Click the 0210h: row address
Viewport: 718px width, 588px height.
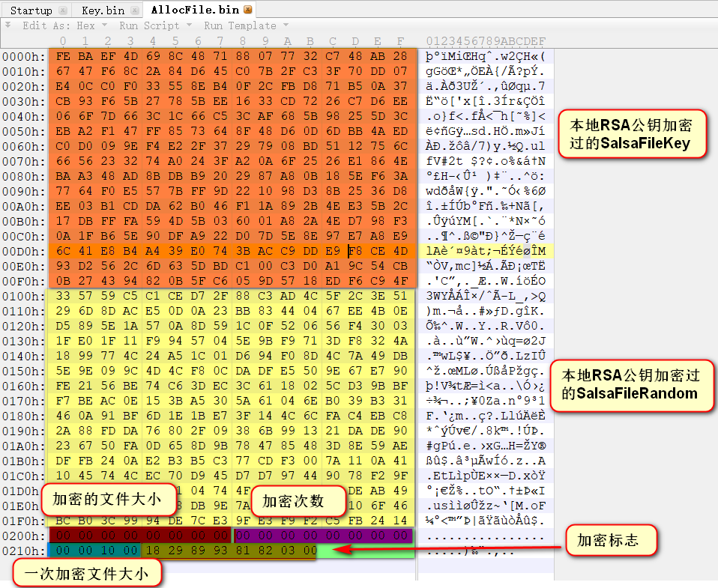coord(24,551)
